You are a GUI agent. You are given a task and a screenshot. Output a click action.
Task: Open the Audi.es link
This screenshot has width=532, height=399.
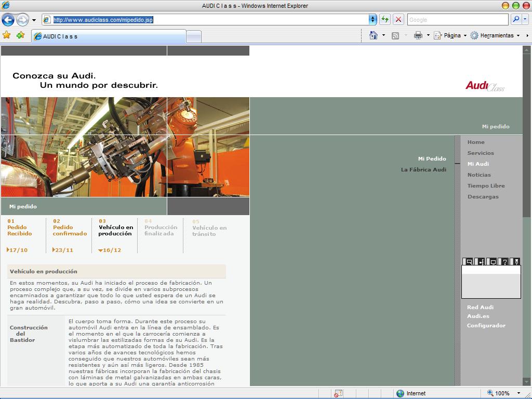click(478, 316)
